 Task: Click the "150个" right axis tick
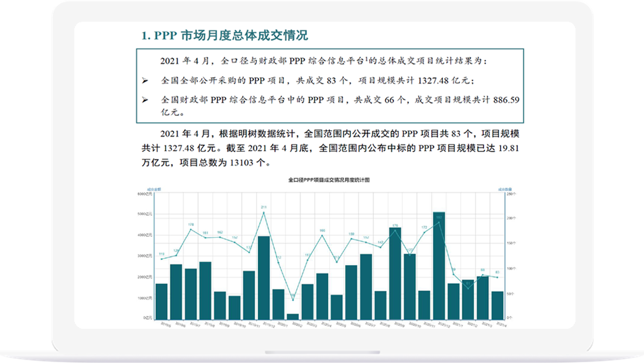tap(511, 243)
